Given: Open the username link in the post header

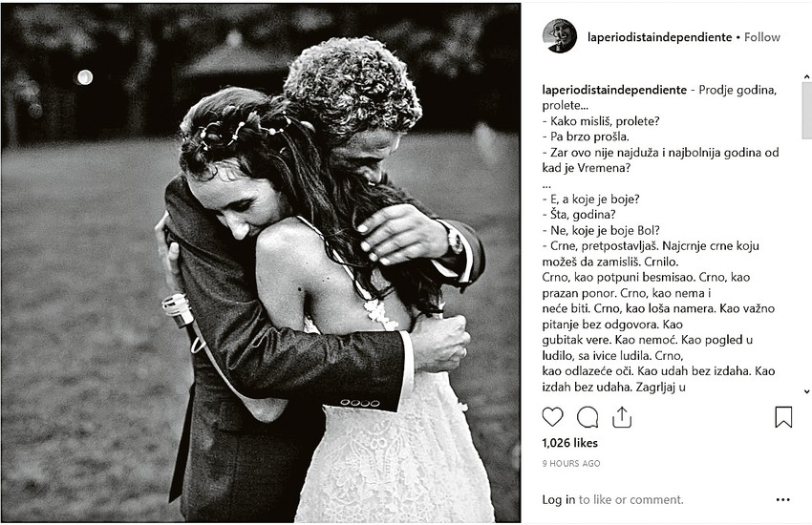Looking at the screenshot, I should click(660, 37).
